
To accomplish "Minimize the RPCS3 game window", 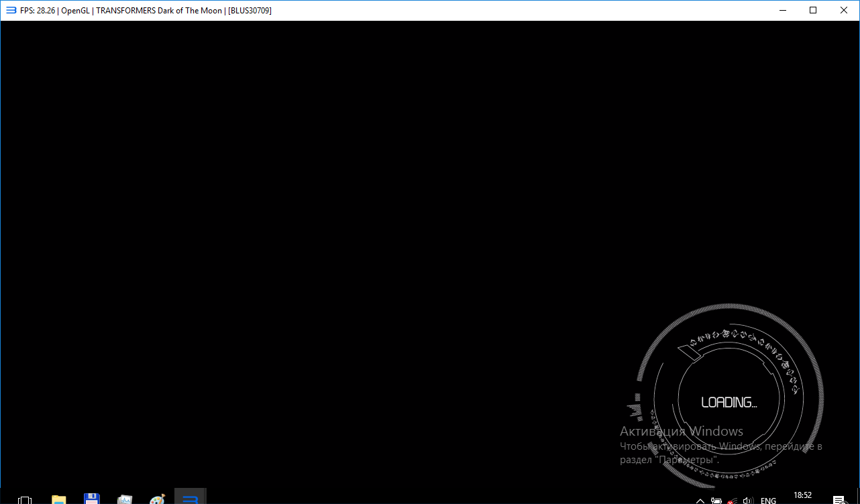I will (x=782, y=10).
